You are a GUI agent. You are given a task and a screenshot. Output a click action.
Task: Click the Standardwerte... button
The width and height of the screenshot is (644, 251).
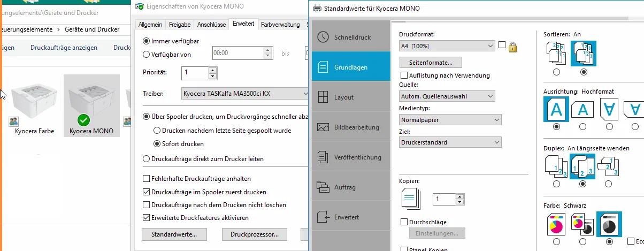click(174, 234)
